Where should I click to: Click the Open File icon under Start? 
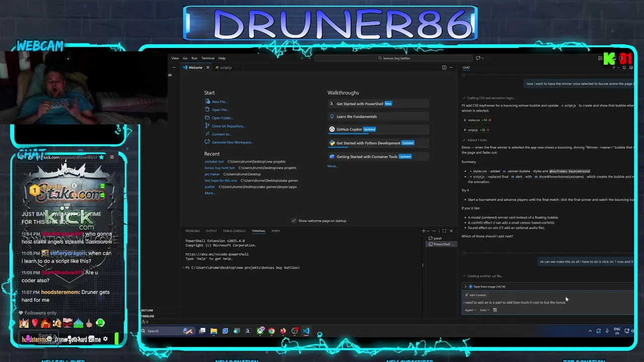point(208,110)
